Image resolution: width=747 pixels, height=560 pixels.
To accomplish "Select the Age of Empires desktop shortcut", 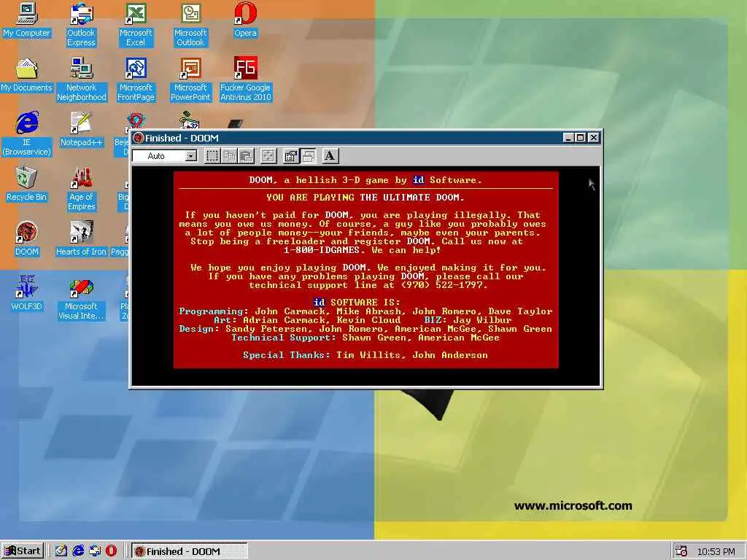I will [x=82, y=189].
